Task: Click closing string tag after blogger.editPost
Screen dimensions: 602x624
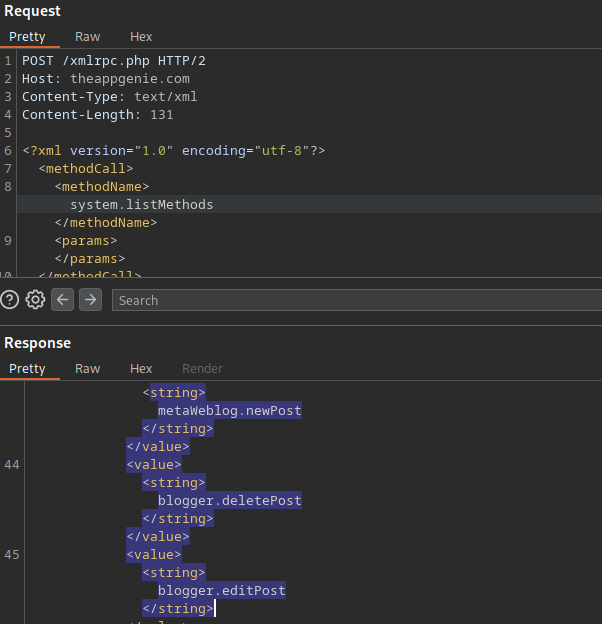Action: click(x=178, y=608)
